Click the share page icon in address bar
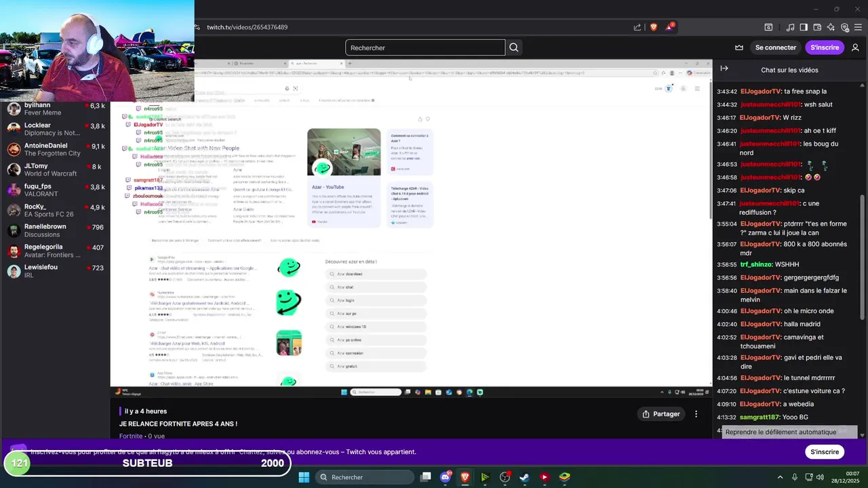Viewport: 868px width, 488px height. point(637,27)
